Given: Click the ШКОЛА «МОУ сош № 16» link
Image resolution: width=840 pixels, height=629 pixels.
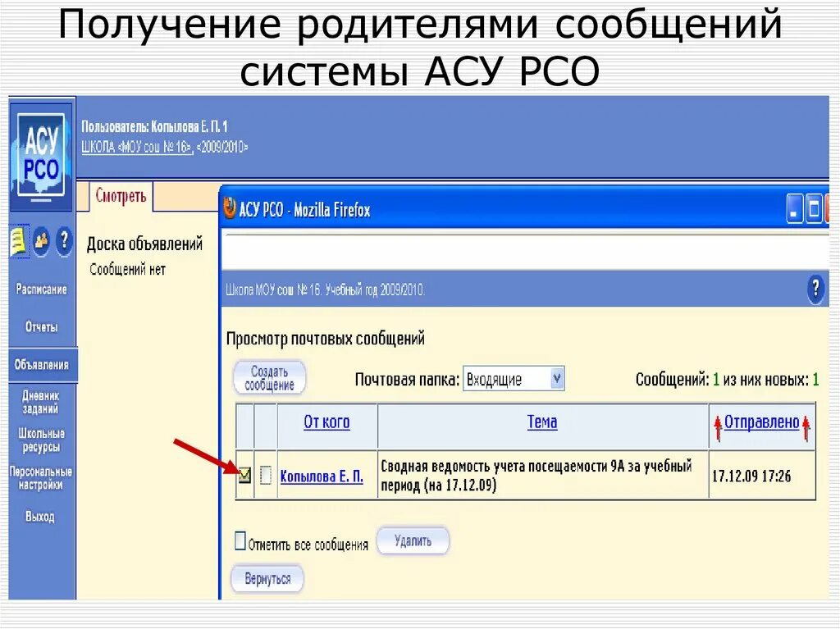Looking at the screenshot, I should [137, 147].
